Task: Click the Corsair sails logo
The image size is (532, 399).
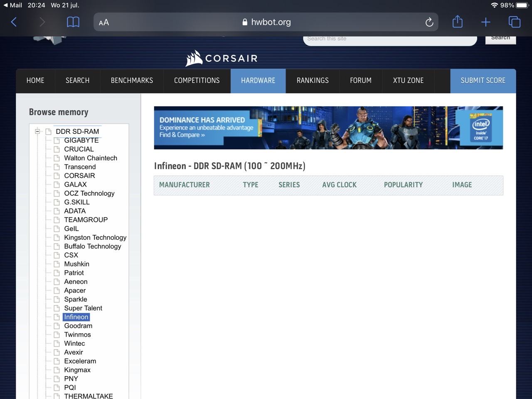Action: coord(194,59)
